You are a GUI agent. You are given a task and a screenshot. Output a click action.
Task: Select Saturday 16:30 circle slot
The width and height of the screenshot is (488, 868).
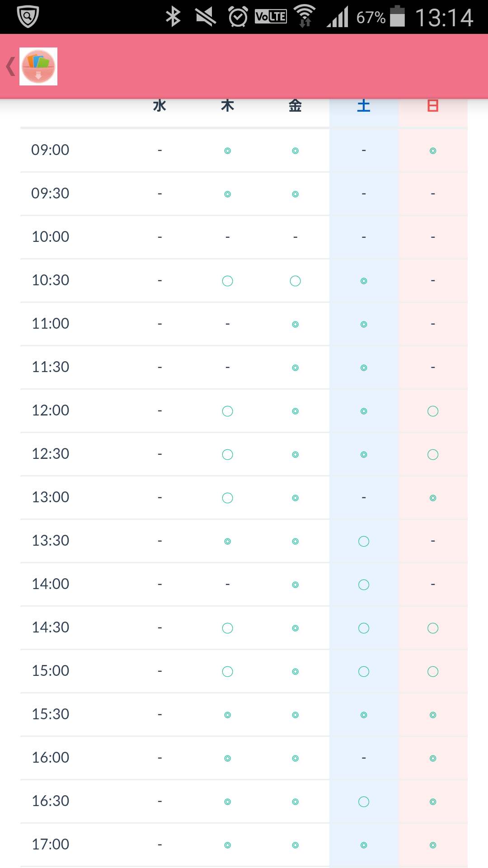coord(364,802)
